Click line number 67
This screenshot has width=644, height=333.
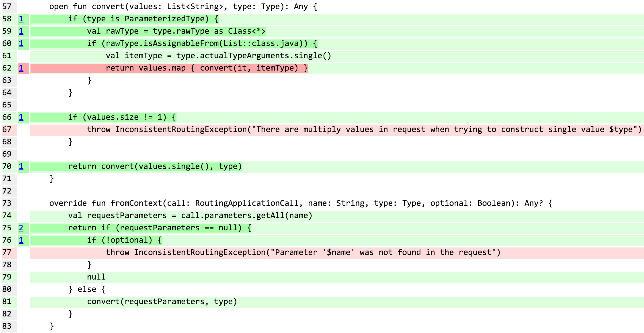coord(7,130)
